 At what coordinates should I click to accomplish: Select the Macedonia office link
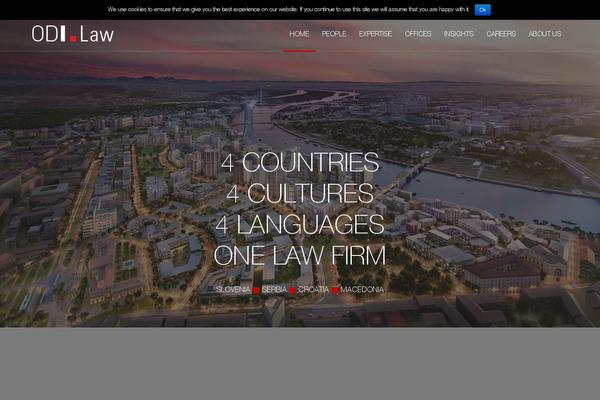tap(362, 290)
